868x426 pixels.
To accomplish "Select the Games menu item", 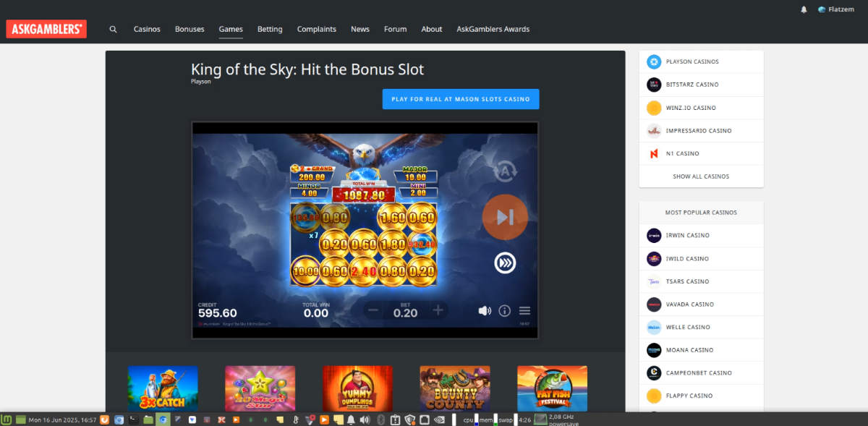I will tap(231, 29).
